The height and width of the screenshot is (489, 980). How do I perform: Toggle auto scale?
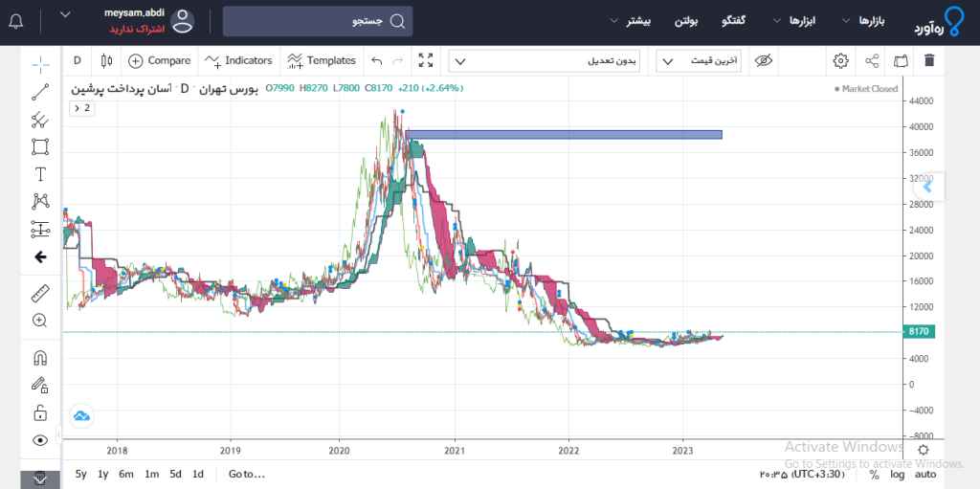[x=925, y=475]
